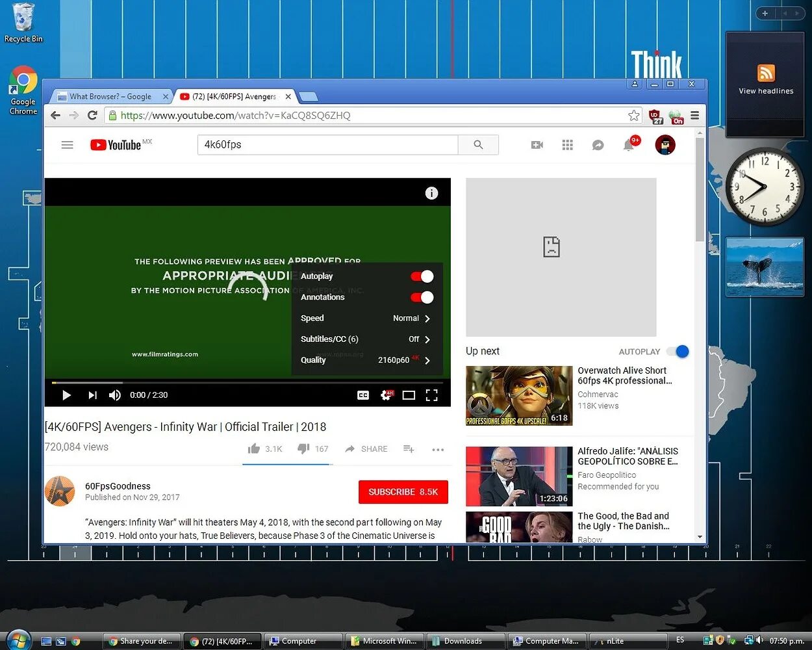Open the YouTube hamburger guide menu
This screenshot has height=650, width=812.
pos(67,145)
